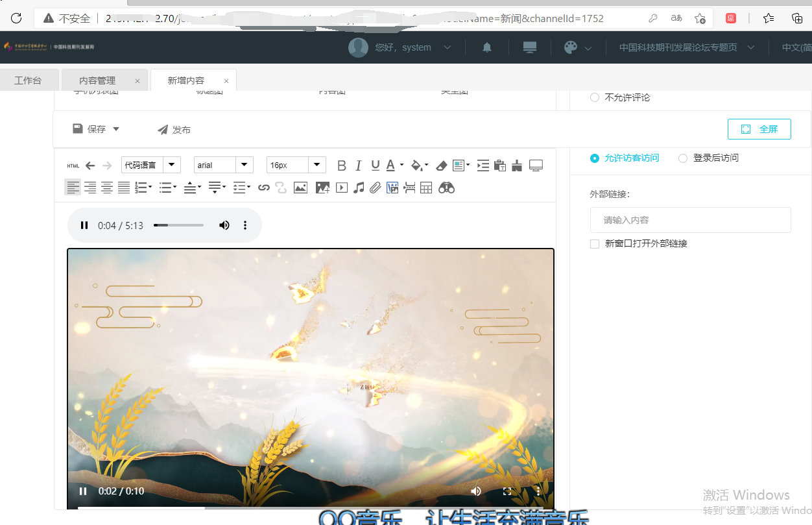Open find and replace binoculars tool
812x525 pixels.
446,188
